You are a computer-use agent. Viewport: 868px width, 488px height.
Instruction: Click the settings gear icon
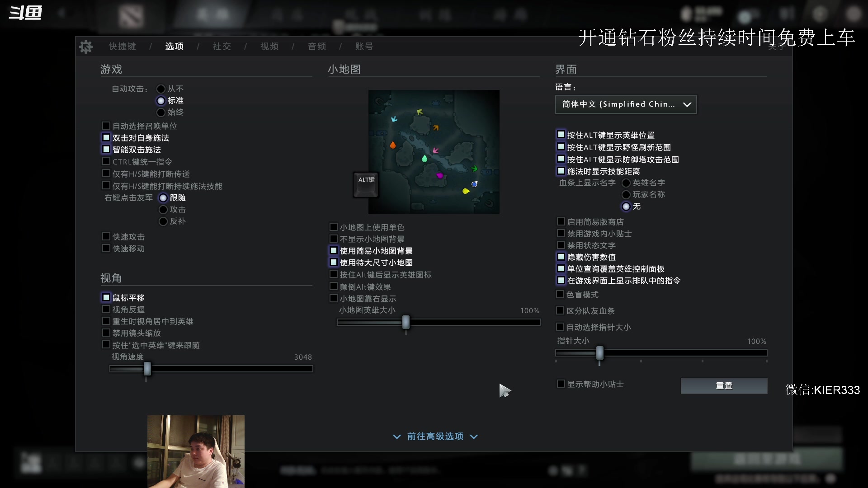pos(86,47)
